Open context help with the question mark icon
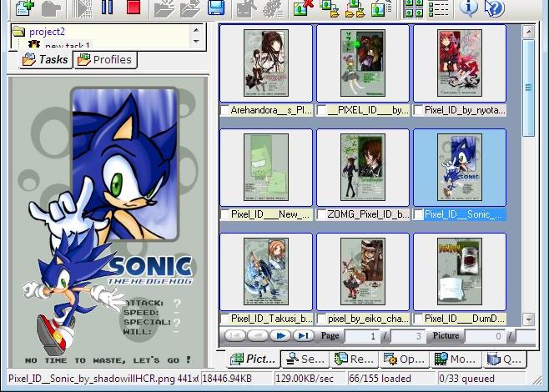 [x=495, y=8]
